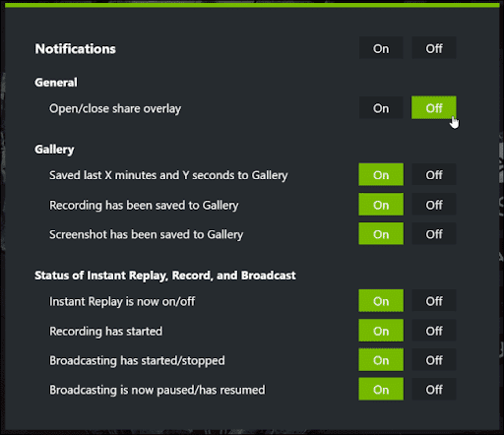Image resolution: width=504 pixels, height=435 pixels.
Task: Disable Saved last X minutes notification
Action: point(434,174)
